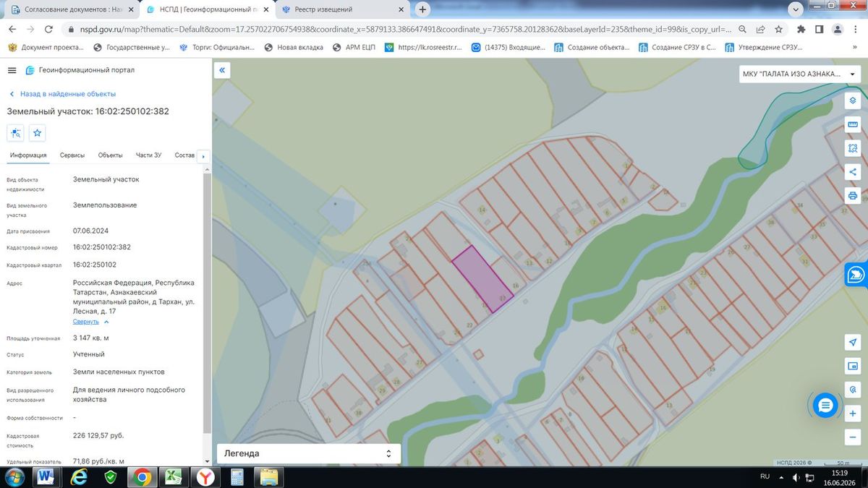Image resolution: width=868 pixels, height=488 pixels.
Task: Open the blue feedback side tab
Action: 856,275
